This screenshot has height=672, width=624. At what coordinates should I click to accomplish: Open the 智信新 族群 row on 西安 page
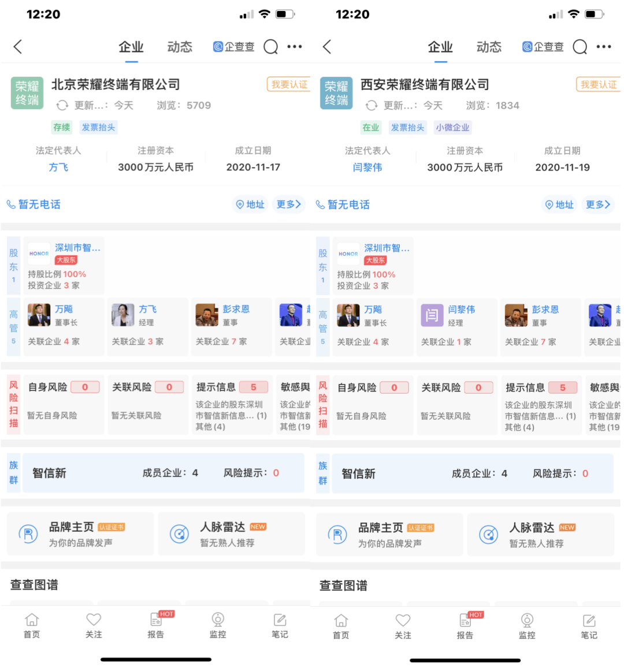473,473
